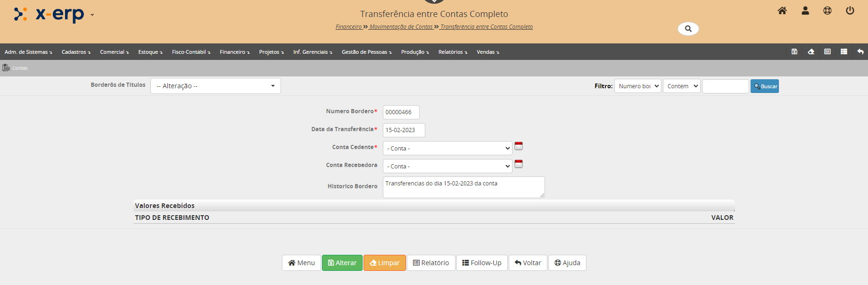The image size is (868, 285).
Task: Open the Estoque menu
Action: (150, 52)
